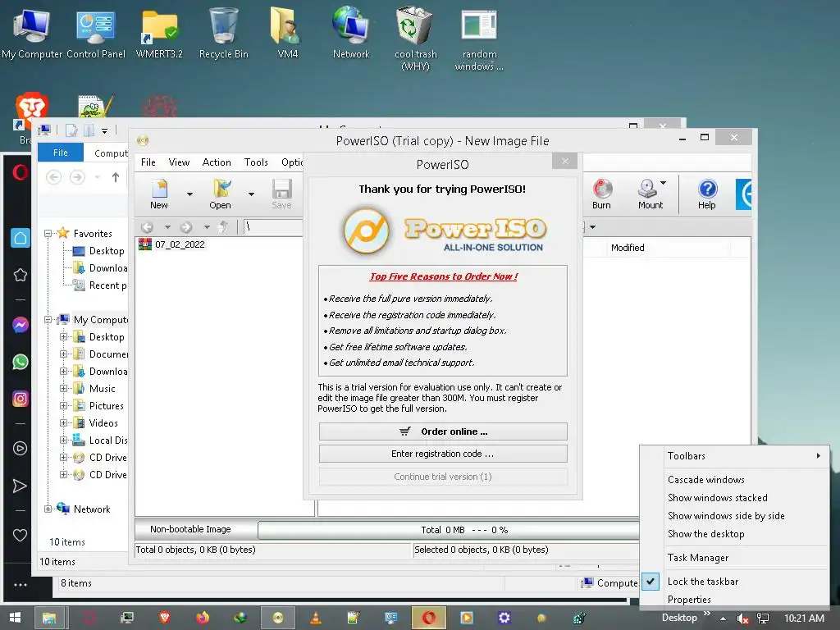Open Messenger in the Opera sidebar
The width and height of the screenshot is (840, 630).
click(20, 325)
